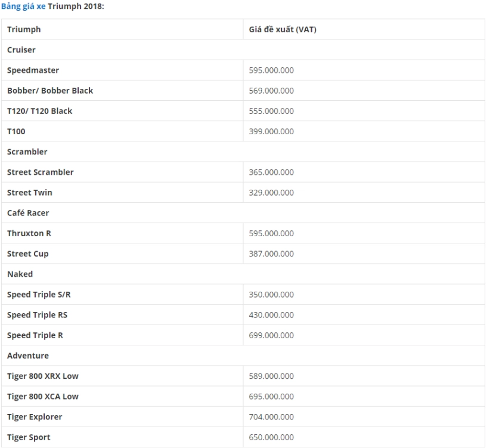
Task: Select the 'Street Twin' model name
Action: coord(30,193)
